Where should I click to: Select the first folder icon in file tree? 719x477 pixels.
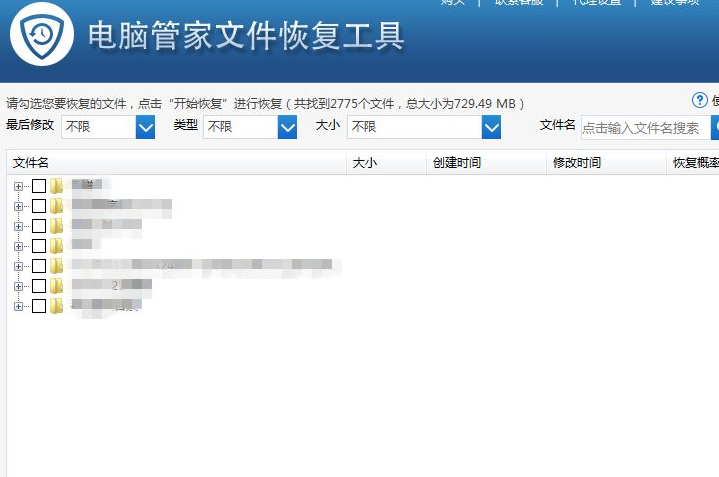pyautogui.click(x=57, y=185)
